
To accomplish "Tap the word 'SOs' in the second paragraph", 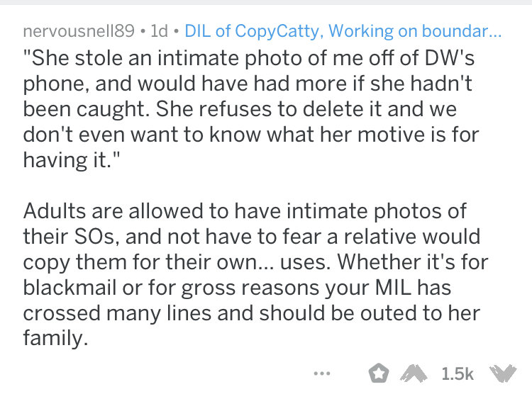I will click(96, 237).
